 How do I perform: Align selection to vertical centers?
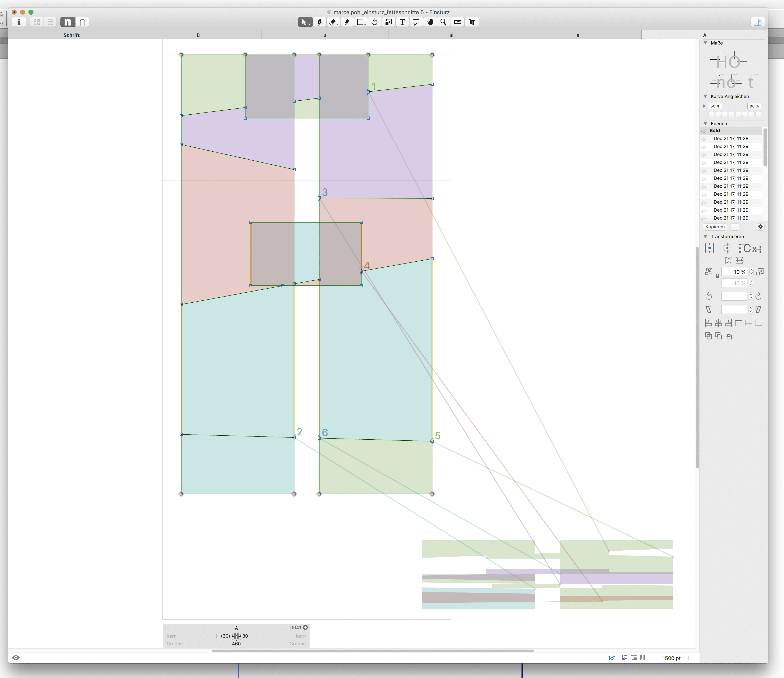[748, 323]
